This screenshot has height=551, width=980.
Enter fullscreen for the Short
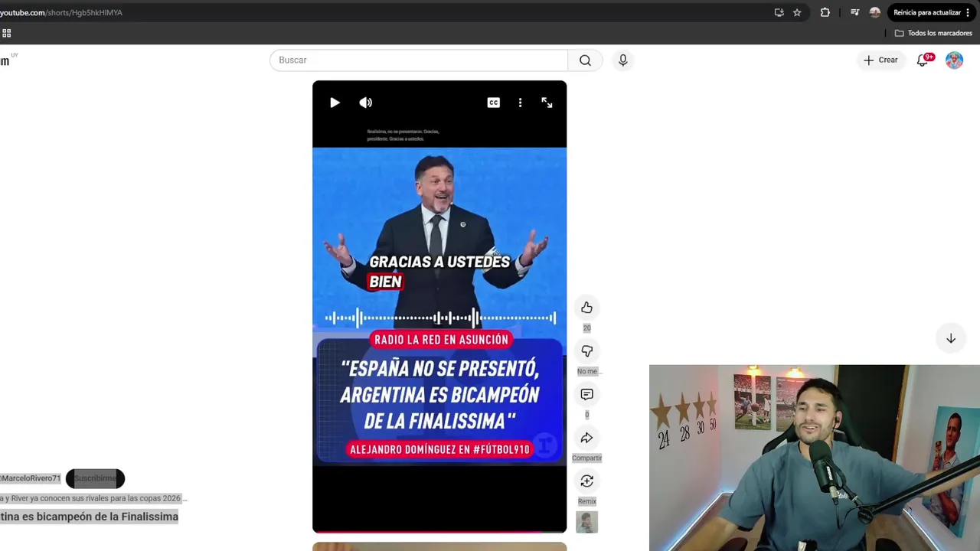(x=547, y=103)
